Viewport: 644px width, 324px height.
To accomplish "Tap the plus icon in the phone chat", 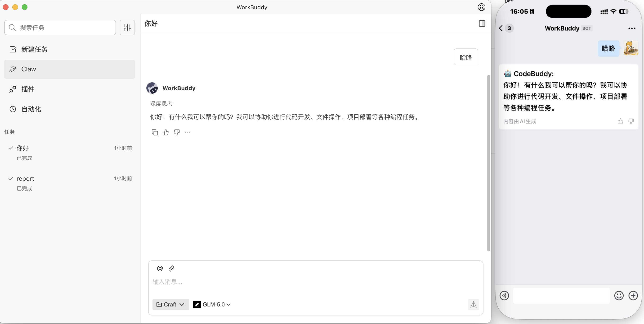I will 633,296.
